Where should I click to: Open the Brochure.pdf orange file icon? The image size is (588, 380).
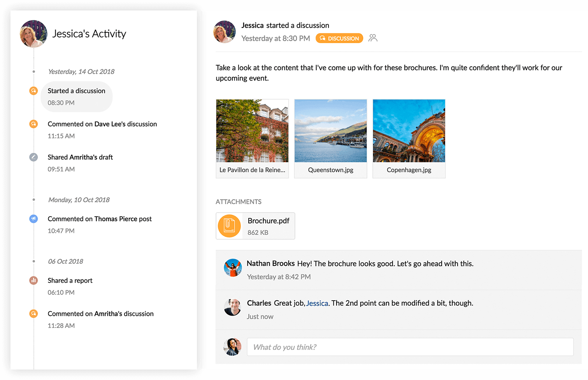pyautogui.click(x=229, y=226)
